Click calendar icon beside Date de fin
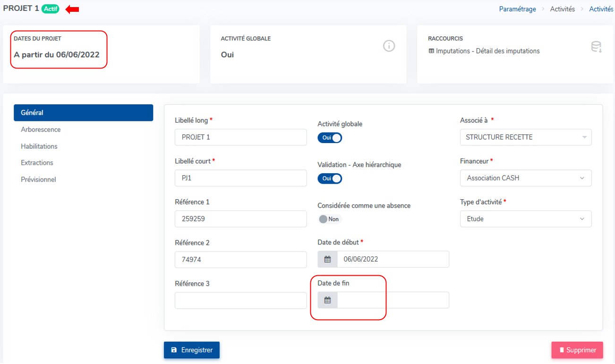615x364 pixels. pos(328,300)
